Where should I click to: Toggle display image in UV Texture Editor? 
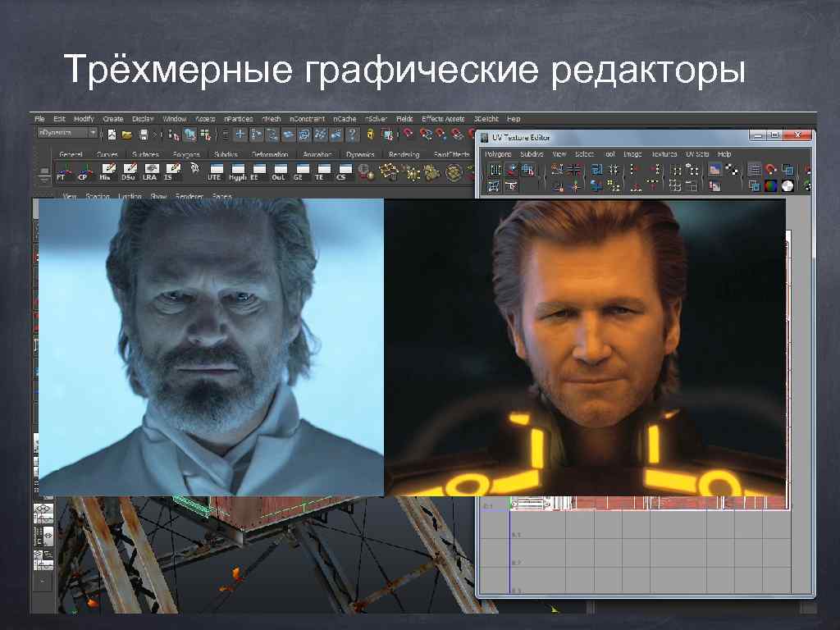[x=714, y=171]
